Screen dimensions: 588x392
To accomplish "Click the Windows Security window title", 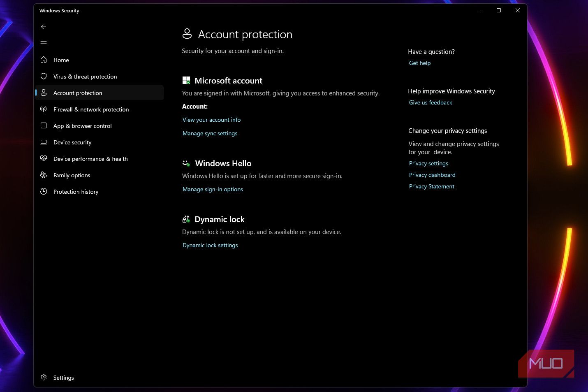I will 59,11.
